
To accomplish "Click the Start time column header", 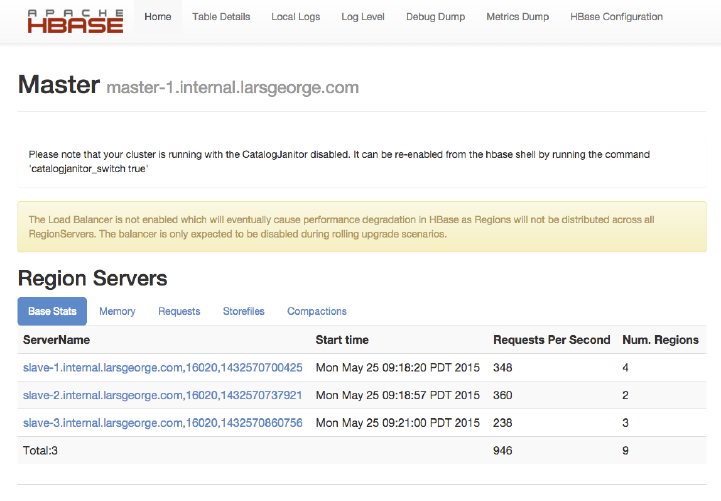I will pos(342,340).
